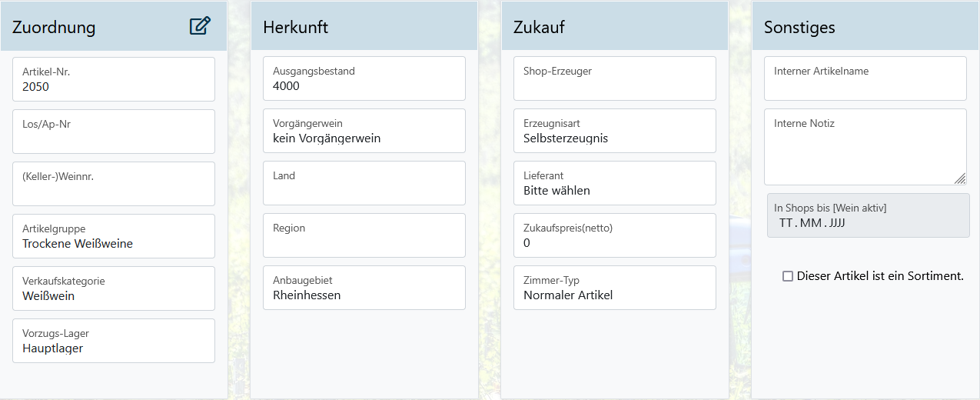
Task: Click the Ausgangsbestand field
Action: pos(364,78)
